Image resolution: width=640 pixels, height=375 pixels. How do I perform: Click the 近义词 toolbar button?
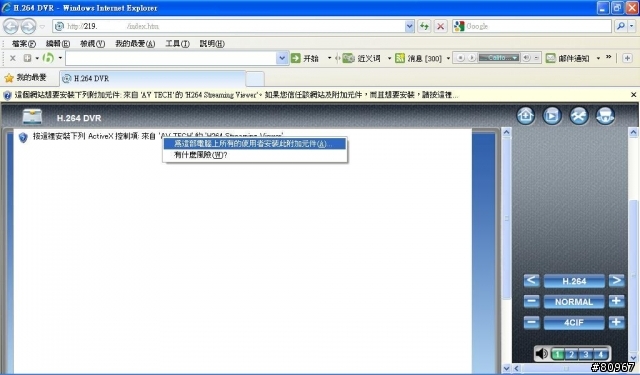pyautogui.click(x=361, y=58)
